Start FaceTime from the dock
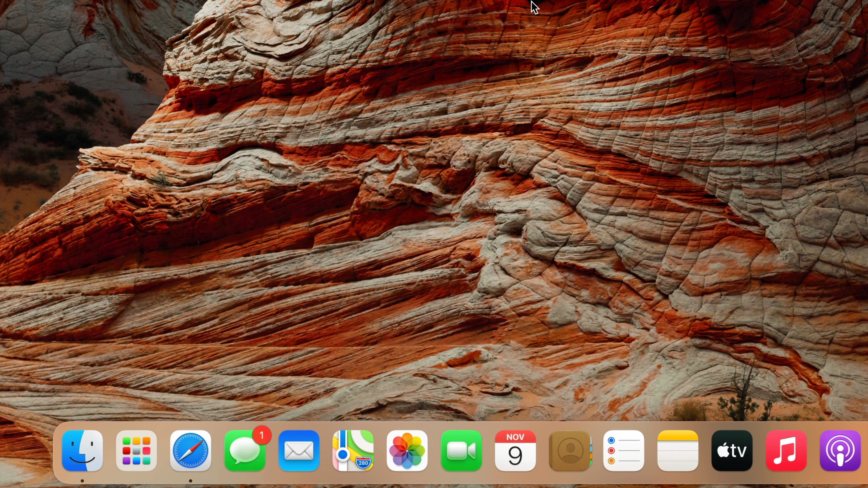Screen dimensions: 868x488 pyautogui.click(x=461, y=450)
